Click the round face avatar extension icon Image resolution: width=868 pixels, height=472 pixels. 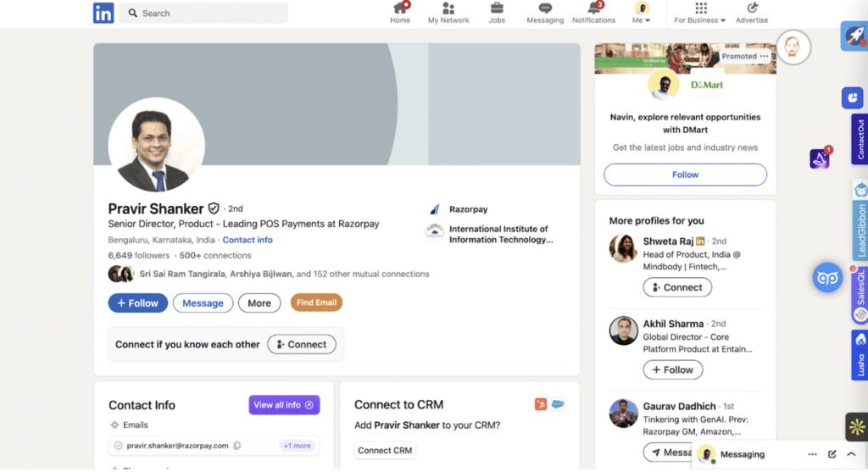click(x=793, y=47)
